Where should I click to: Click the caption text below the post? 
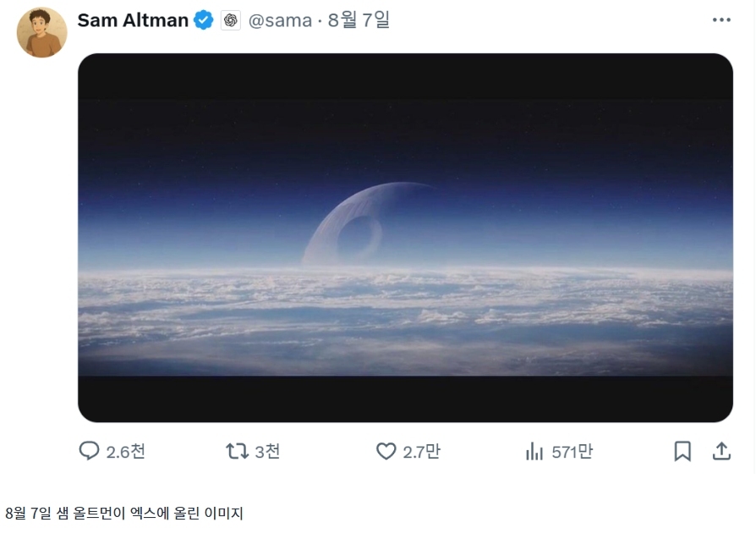point(124,513)
